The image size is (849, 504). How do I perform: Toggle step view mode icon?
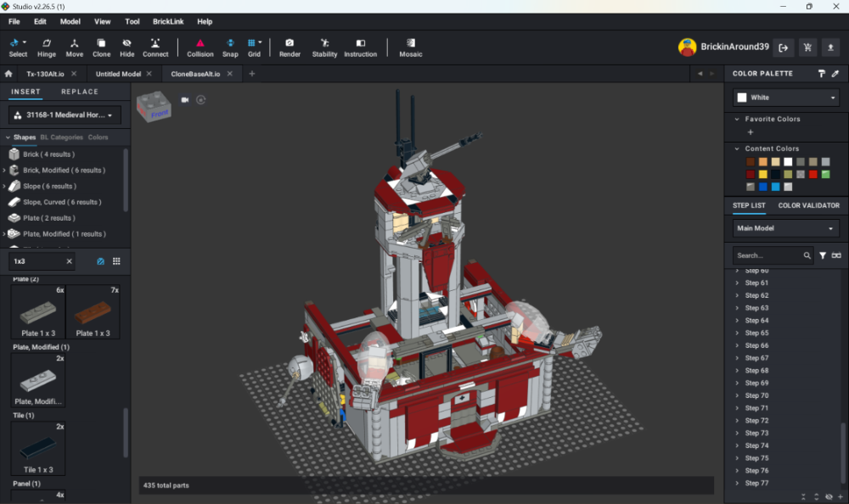click(836, 255)
